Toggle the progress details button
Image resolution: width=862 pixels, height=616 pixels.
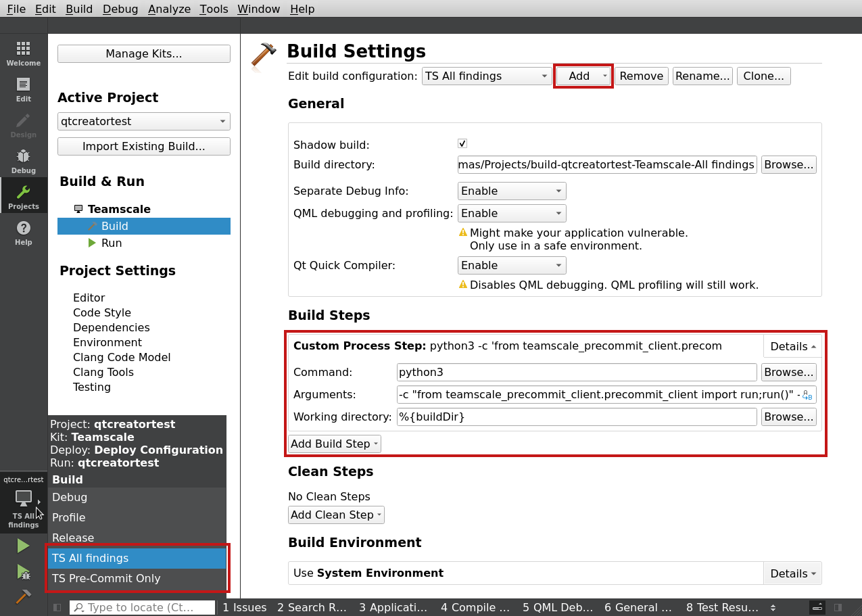817,607
